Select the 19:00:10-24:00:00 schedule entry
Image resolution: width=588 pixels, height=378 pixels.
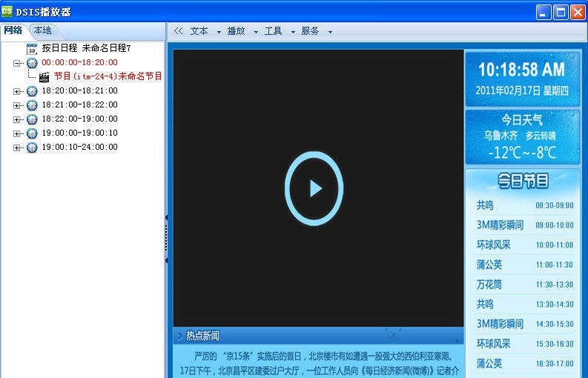79,147
